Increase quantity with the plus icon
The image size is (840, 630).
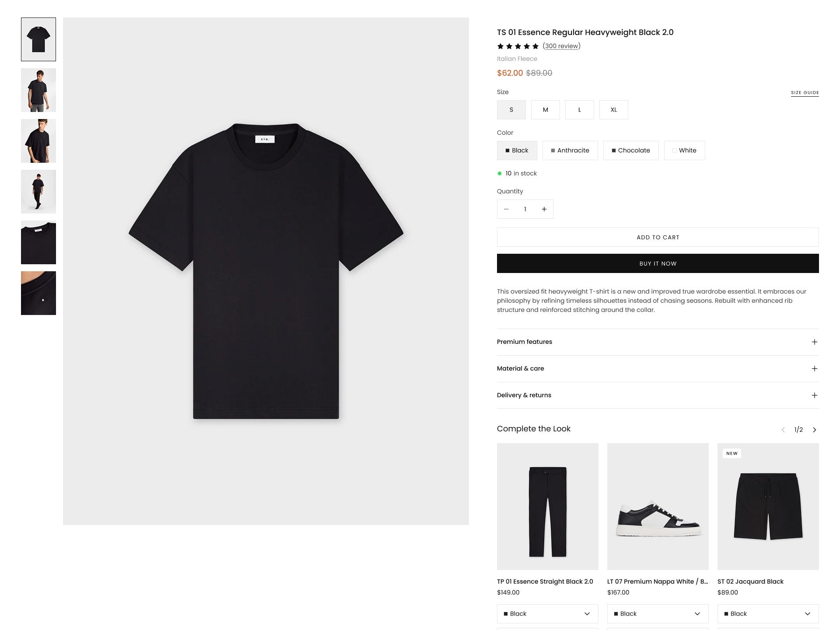click(x=544, y=209)
